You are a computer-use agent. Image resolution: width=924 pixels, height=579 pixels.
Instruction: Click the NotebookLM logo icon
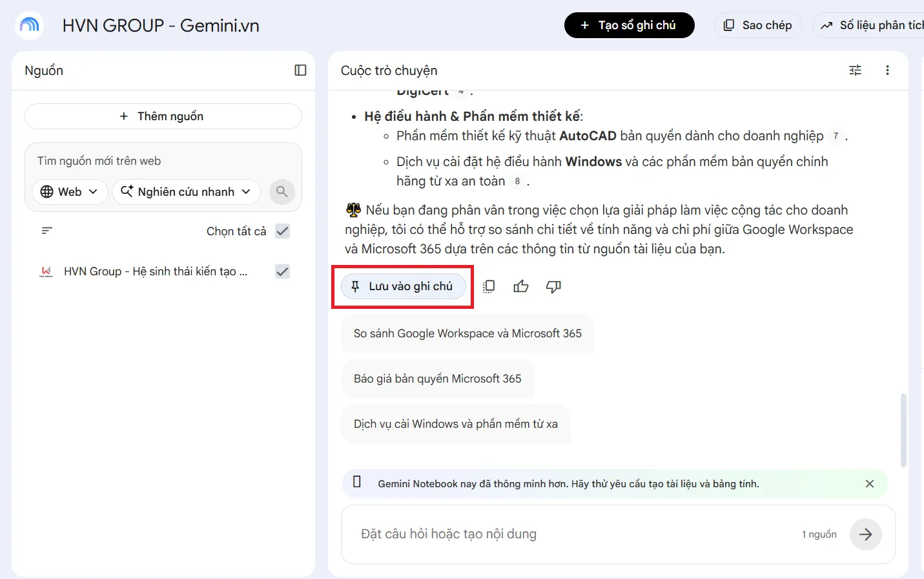click(x=29, y=25)
